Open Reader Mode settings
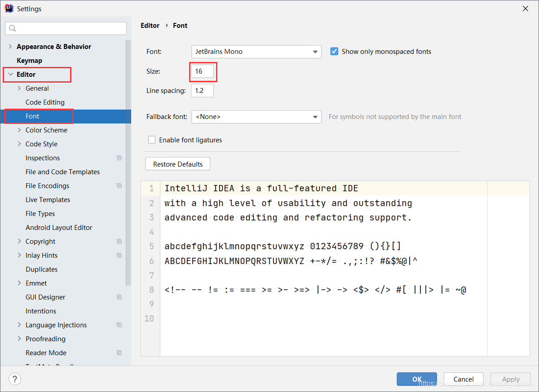 46,353
